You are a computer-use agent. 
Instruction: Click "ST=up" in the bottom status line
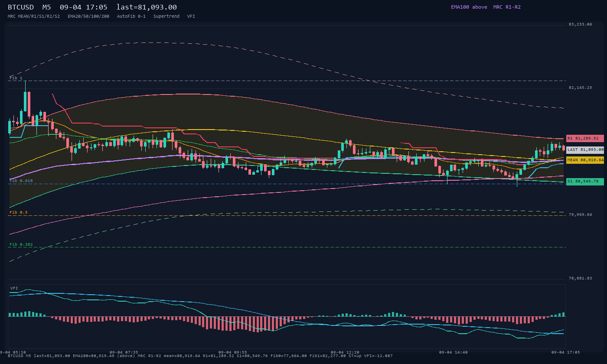(355, 356)
